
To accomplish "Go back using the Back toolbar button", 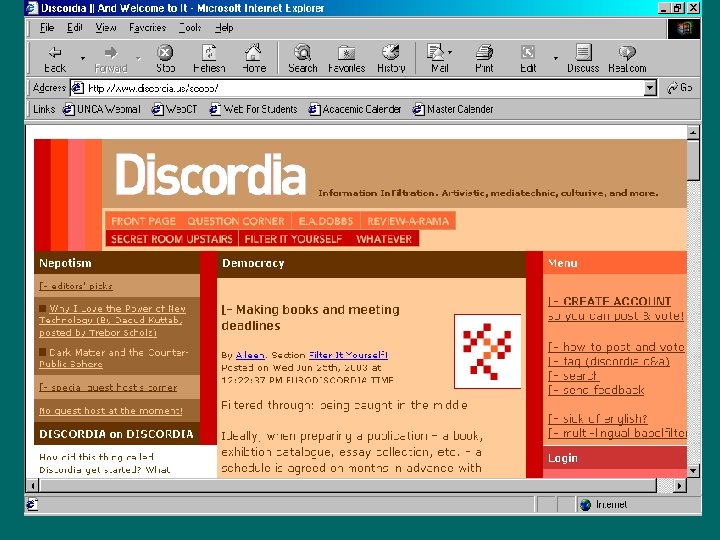I will click(x=55, y=59).
